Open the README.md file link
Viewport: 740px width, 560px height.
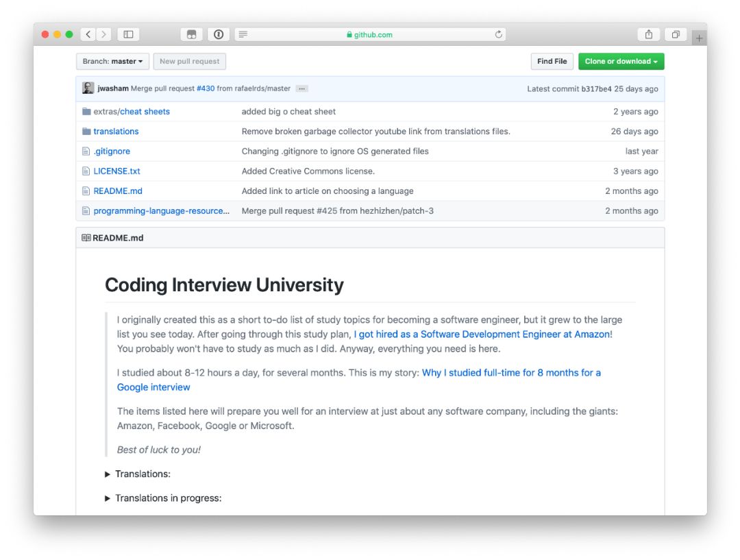pyautogui.click(x=118, y=191)
